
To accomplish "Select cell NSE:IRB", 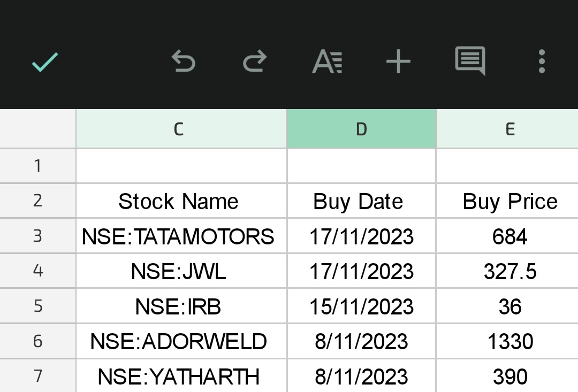I will pos(181,306).
